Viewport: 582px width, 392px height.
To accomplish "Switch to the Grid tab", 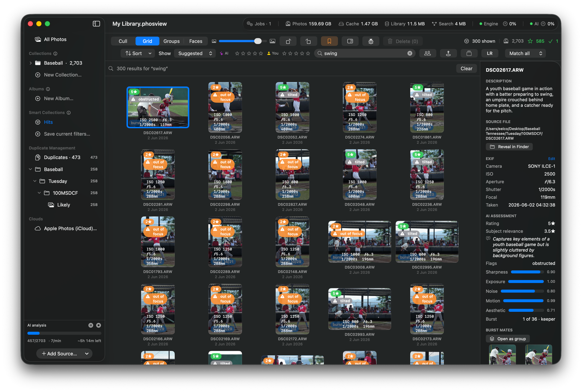I will pyautogui.click(x=147, y=41).
